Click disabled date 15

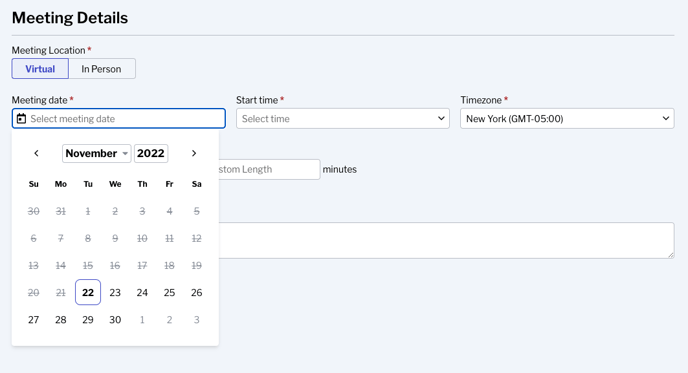pyautogui.click(x=88, y=265)
